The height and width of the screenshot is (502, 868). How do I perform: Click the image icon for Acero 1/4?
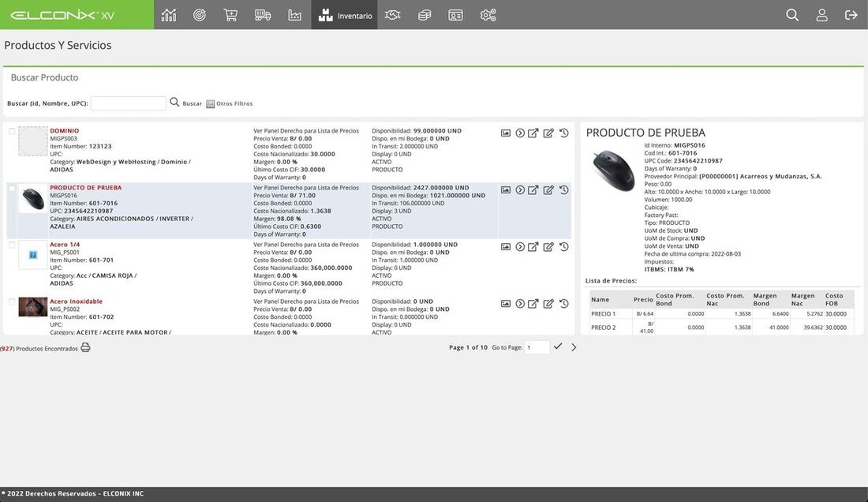click(x=505, y=247)
